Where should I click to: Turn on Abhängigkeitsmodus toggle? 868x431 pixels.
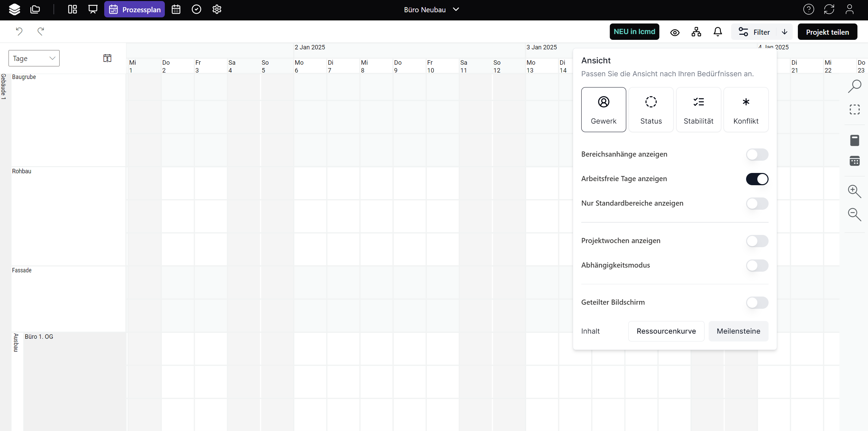757,266
